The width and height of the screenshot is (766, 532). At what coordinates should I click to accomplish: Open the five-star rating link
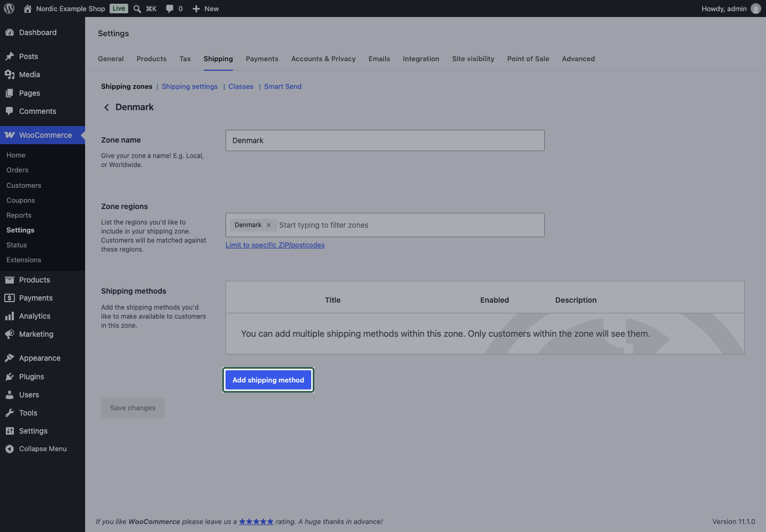point(256,522)
